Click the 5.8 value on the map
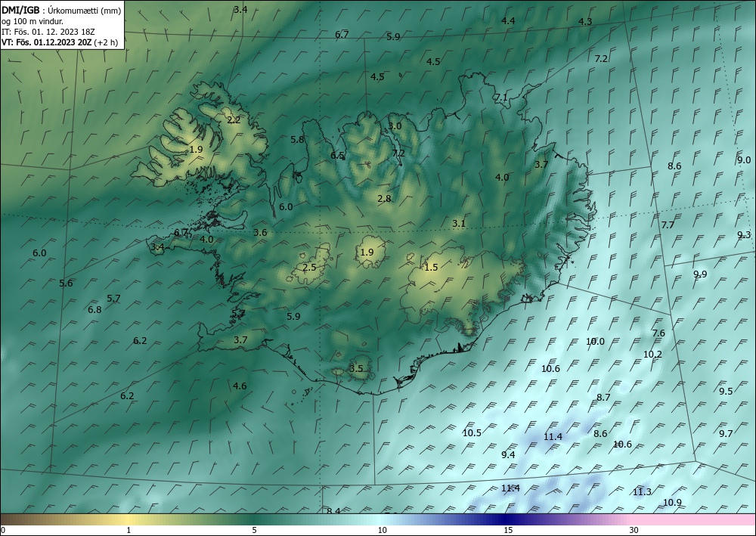The image size is (756, 536). pos(297,139)
